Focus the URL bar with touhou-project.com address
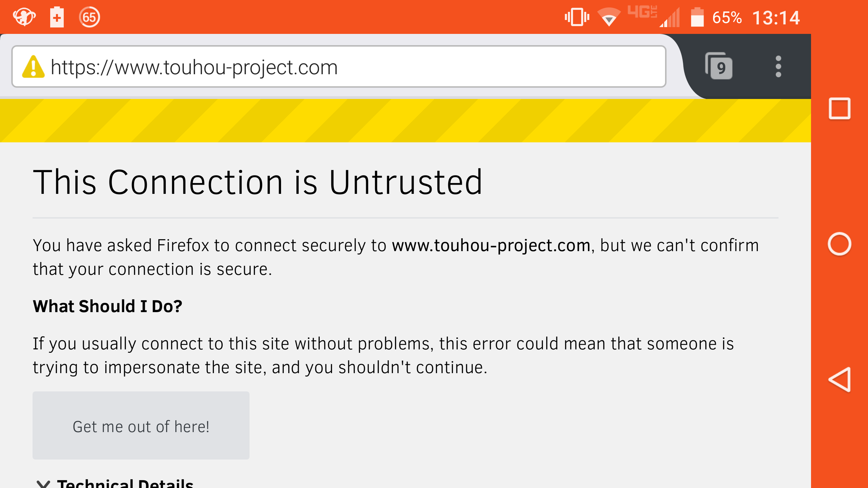The width and height of the screenshot is (868, 488). (x=339, y=66)
